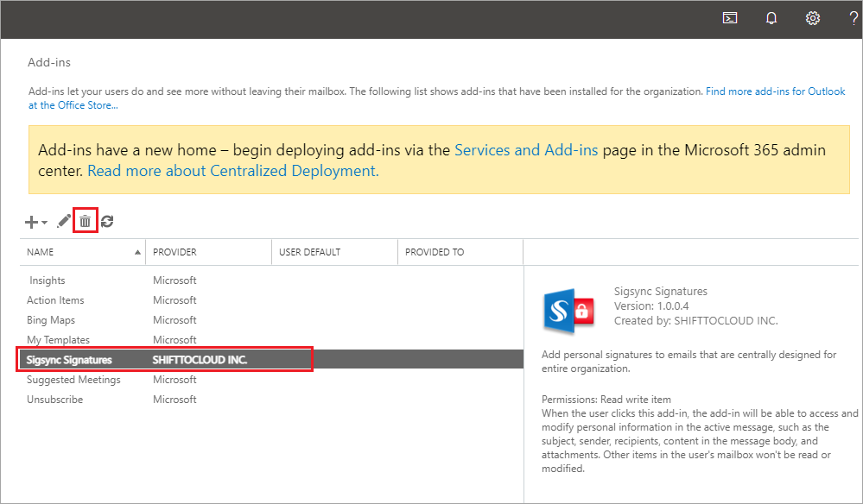The width and height of the screenshot is (863, 504).
Task: Open Read more about Centralized Deployment link
Action: (233, 171)
